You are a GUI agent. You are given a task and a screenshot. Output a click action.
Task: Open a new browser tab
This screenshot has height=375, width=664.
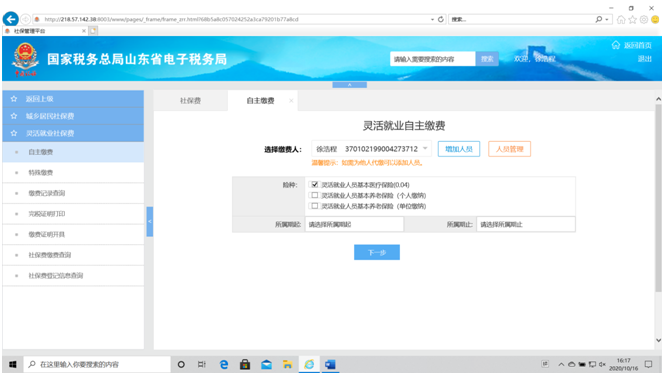point(93,30)
